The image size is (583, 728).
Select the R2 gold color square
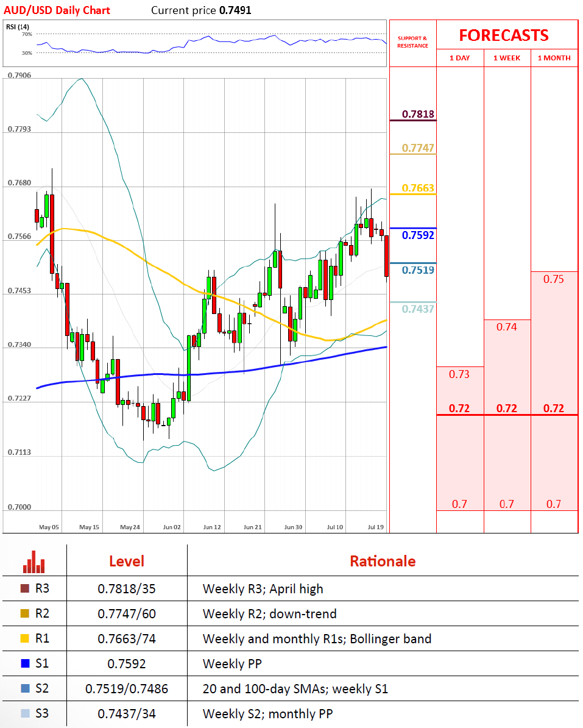point(25,614)
